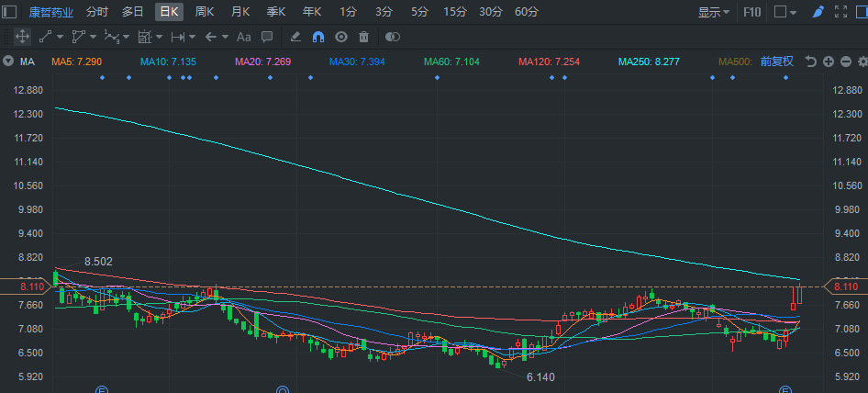Screen dimensions: 868x393
Task: Click MA20: 7.269 legend value
Action: click(263, 62)
